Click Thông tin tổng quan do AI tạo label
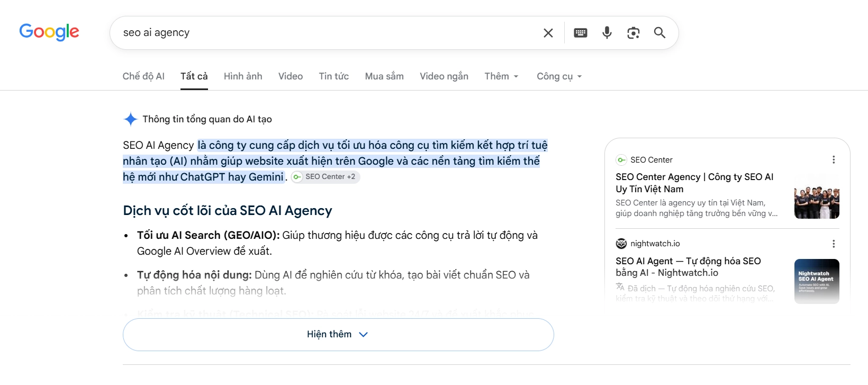 207,119
